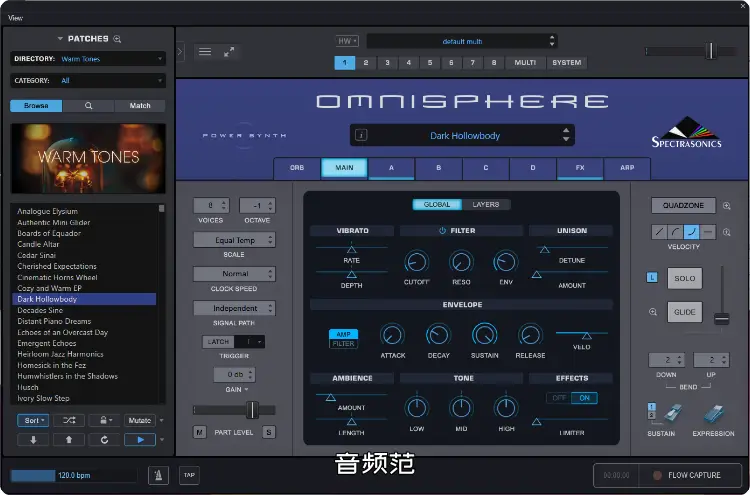Click the refresh patch list icon
Screen dimensions: 750x495
pos(104,440)
